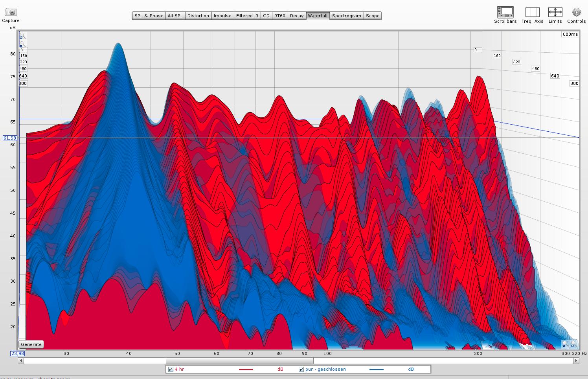The image size is (588, 379).
Task: Open the Freq. Axis toggle icon
Action: click(x=532, y=12)
